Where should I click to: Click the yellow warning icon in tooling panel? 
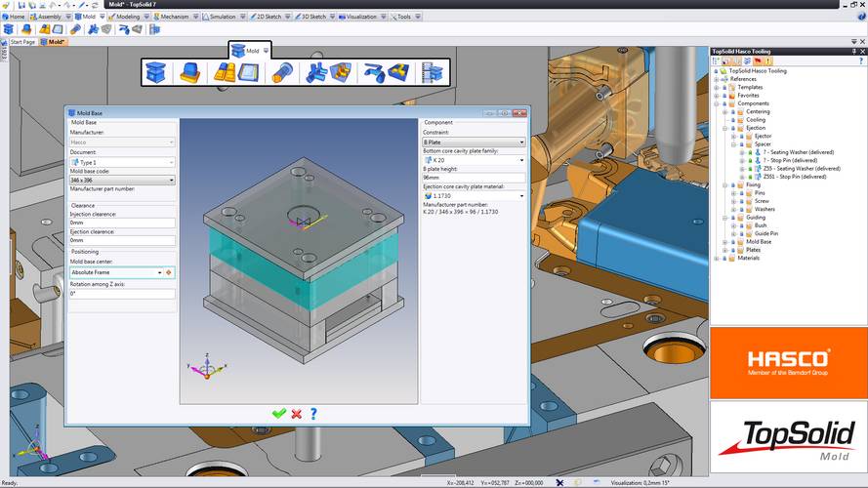click(770, 61)
